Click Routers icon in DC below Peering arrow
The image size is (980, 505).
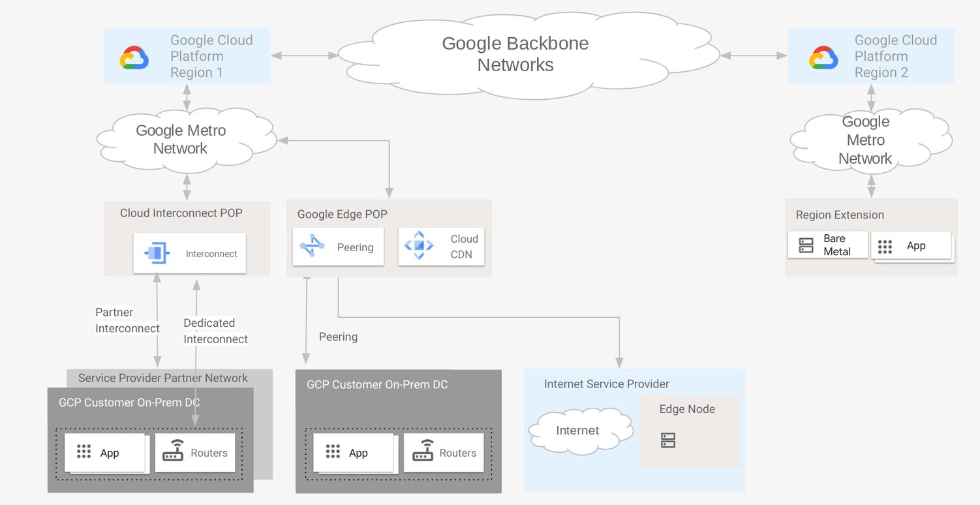click(422, 451)
